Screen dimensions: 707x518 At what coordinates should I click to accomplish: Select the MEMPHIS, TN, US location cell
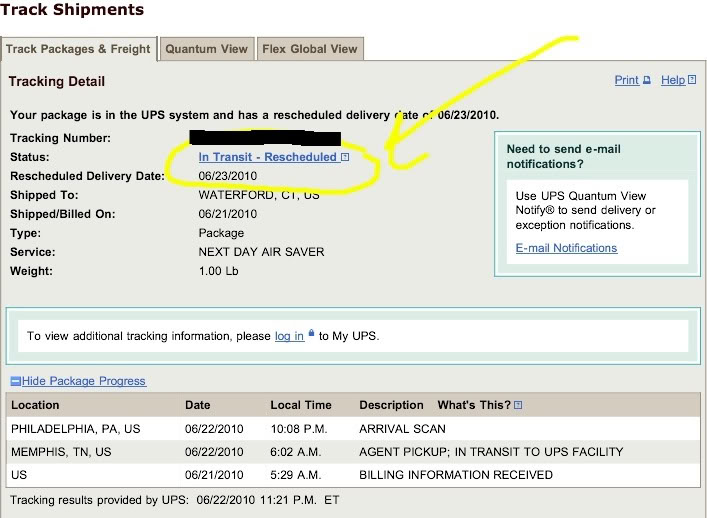(61, 452)
